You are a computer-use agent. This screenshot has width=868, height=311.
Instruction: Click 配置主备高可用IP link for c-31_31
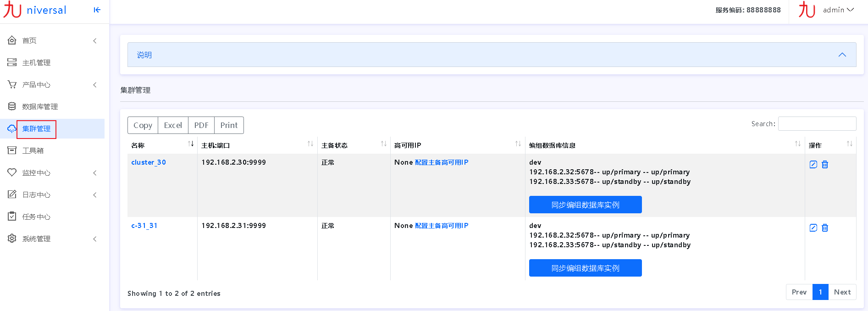(x=441, y=226)
